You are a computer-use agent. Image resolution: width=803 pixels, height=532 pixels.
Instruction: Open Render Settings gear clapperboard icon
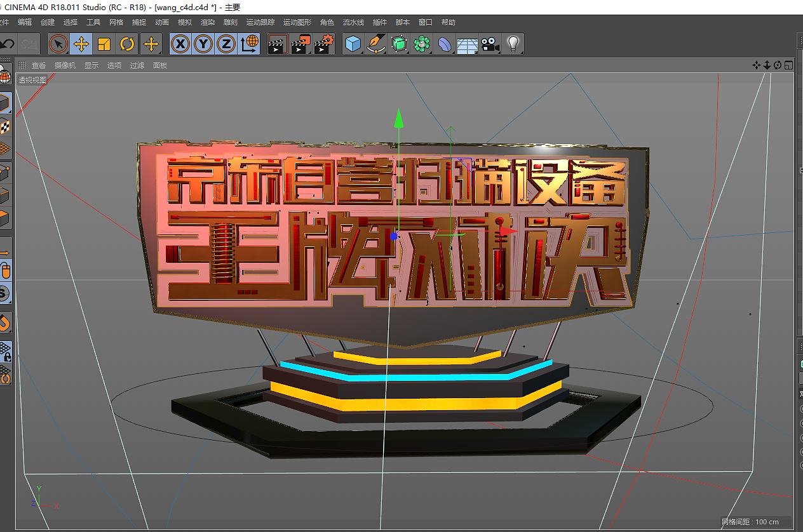[324, 44]
